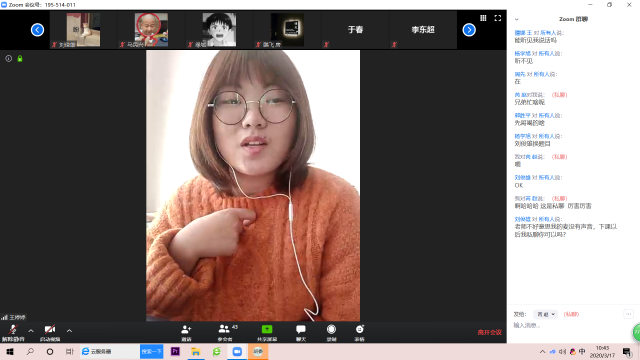This screenshot has height=360, width=640.
Task: Open Premiere Pro from the taskbar
Action: 175,351
